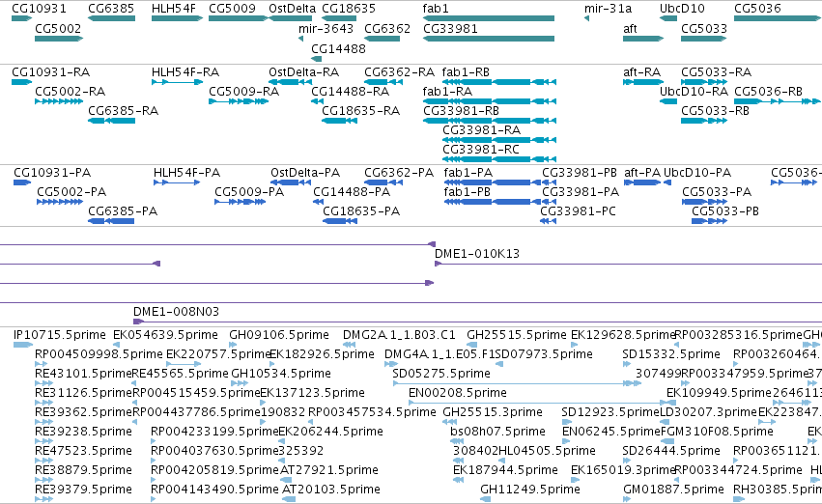Open transcript UbcD10-RA

(694, 91)
